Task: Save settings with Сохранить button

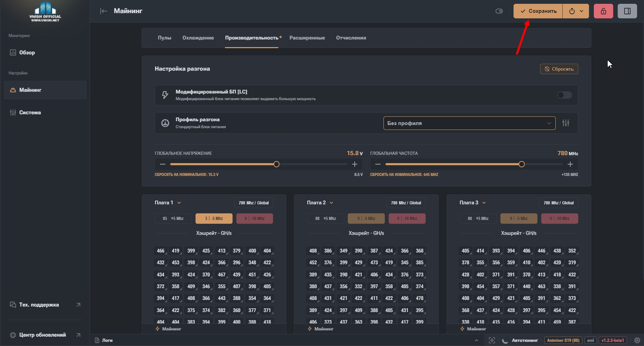Action: click(538, 11)
